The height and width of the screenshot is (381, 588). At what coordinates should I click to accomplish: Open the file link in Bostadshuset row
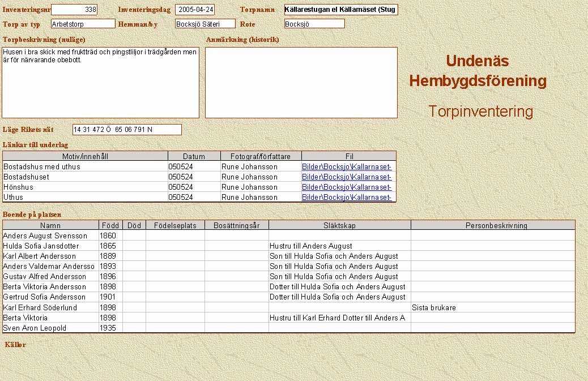pos(347,177)
